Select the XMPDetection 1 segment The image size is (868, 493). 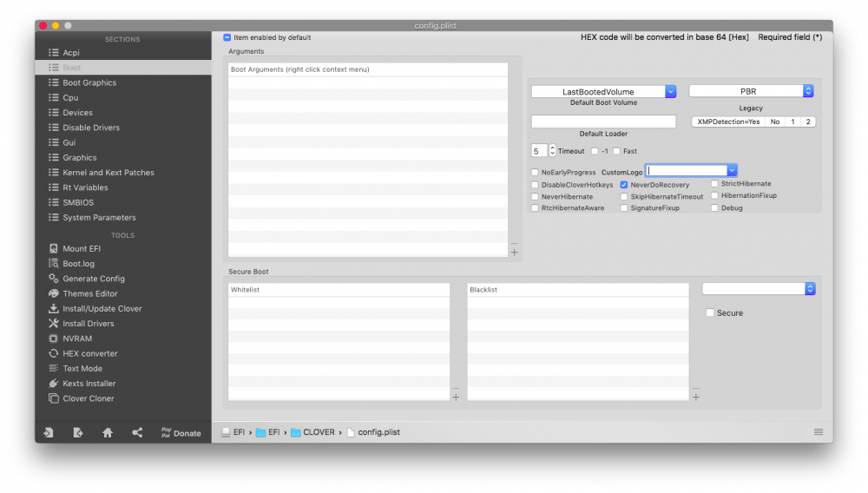792,122
